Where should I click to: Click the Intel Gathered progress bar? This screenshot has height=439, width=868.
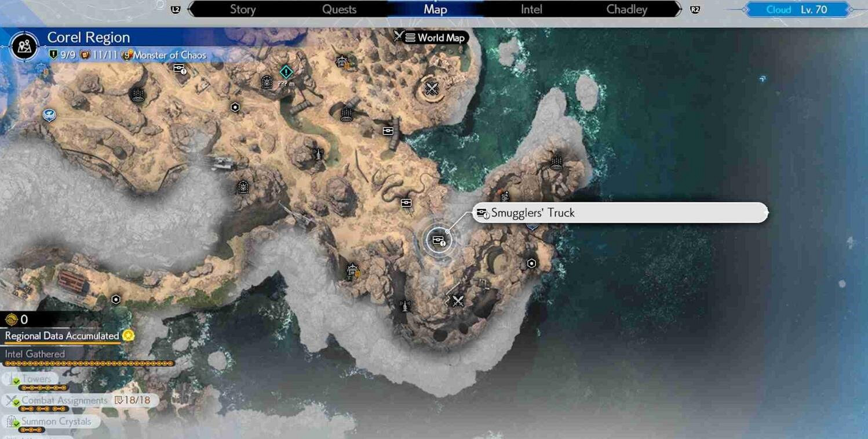pos(89,364)
